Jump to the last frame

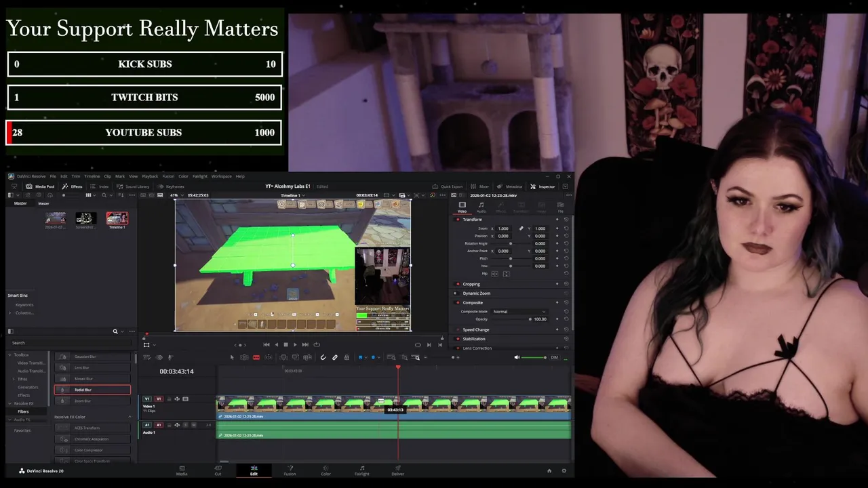click(305, 344)
